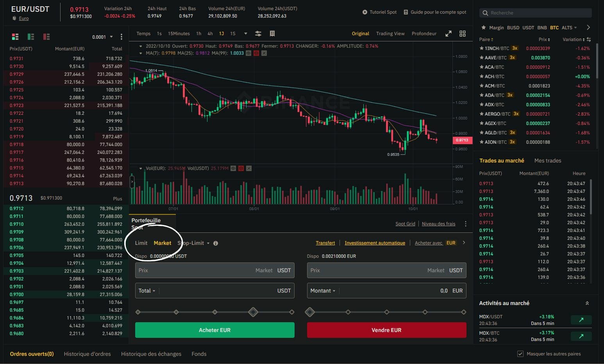This screenshot has height=364, width=604.
Task: Switch to Mes trades tab
Action: [547, 161]
